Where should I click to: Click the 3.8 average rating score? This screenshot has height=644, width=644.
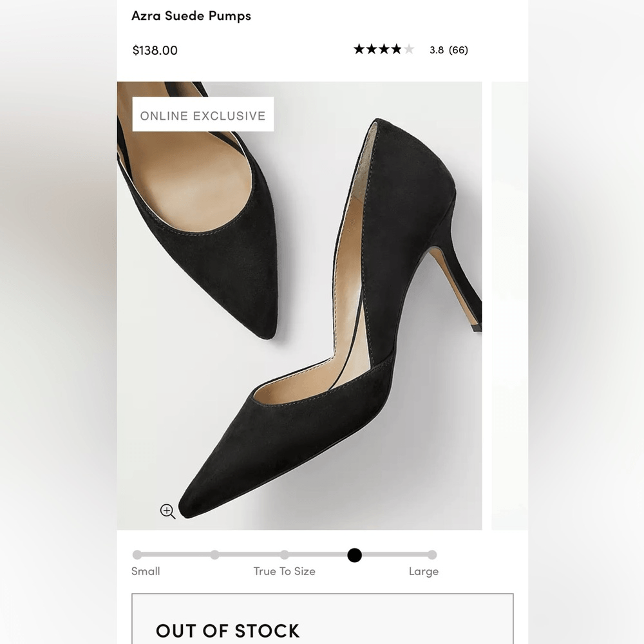pos(437,49)
